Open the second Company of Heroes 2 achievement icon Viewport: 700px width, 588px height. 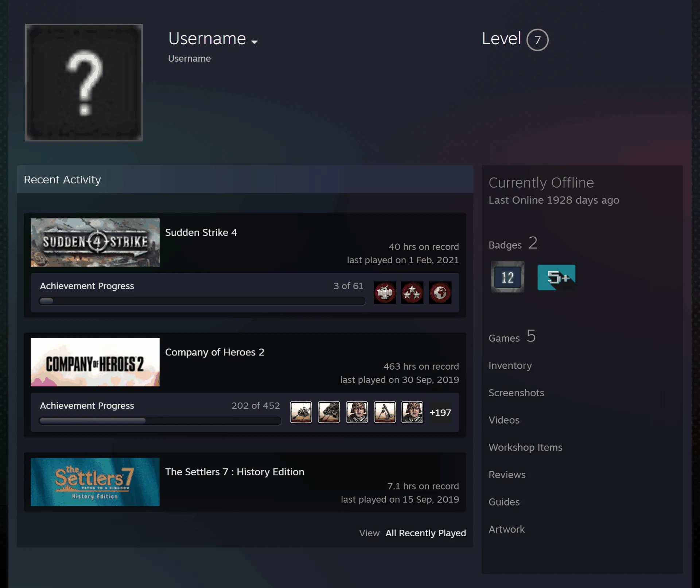329,412
